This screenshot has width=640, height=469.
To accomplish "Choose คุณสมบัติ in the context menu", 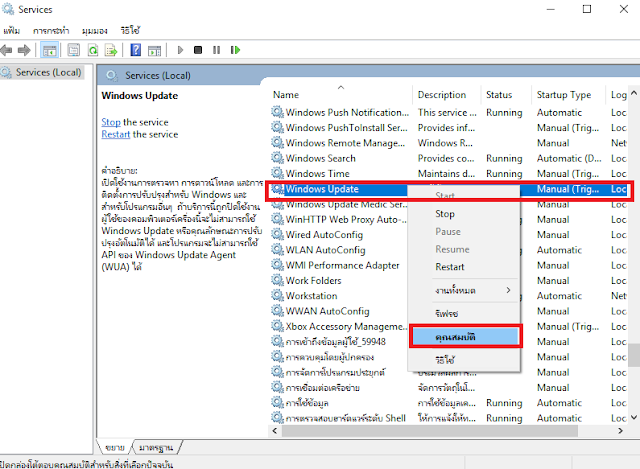I will point(466,337).
